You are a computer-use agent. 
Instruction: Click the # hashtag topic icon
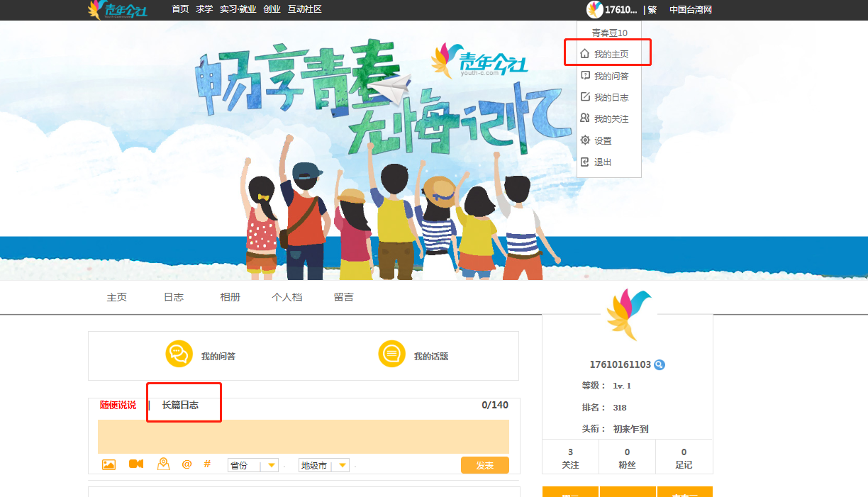[x=207, y=464]
